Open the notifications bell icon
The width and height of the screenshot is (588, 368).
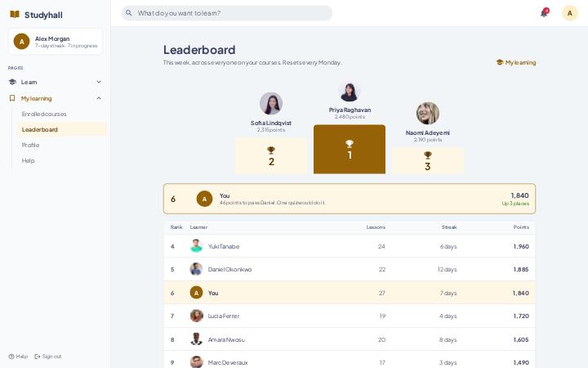click(544, 13)
